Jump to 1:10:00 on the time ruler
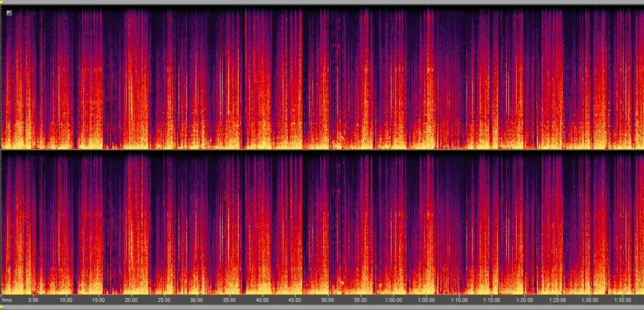The width and height of the screenshot is (644, 310). coord(459,300)
